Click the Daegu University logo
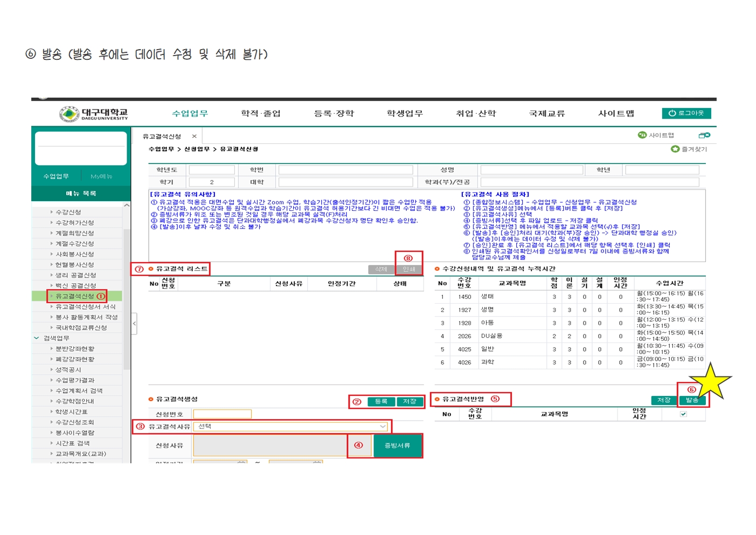 point(94,114)
